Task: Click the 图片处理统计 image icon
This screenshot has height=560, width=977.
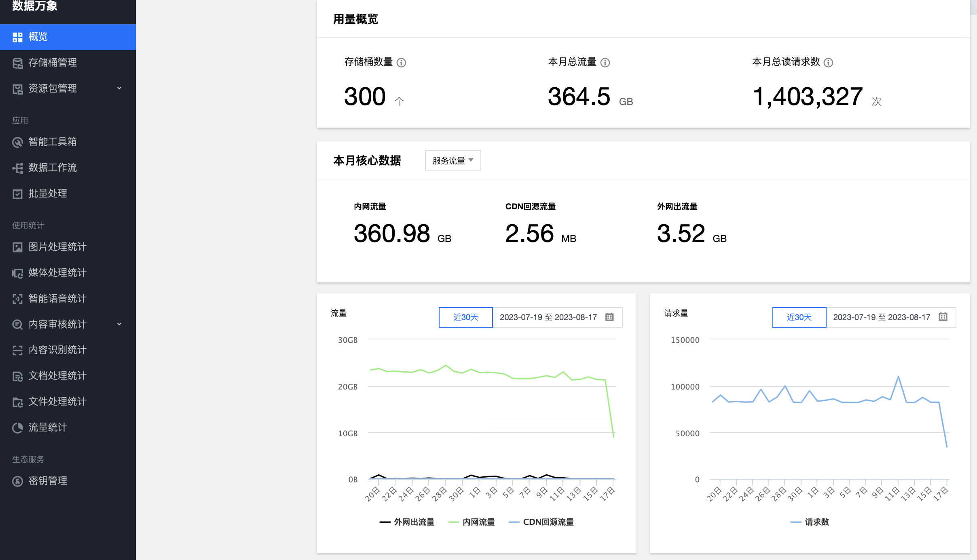Action: click(17, 247)
